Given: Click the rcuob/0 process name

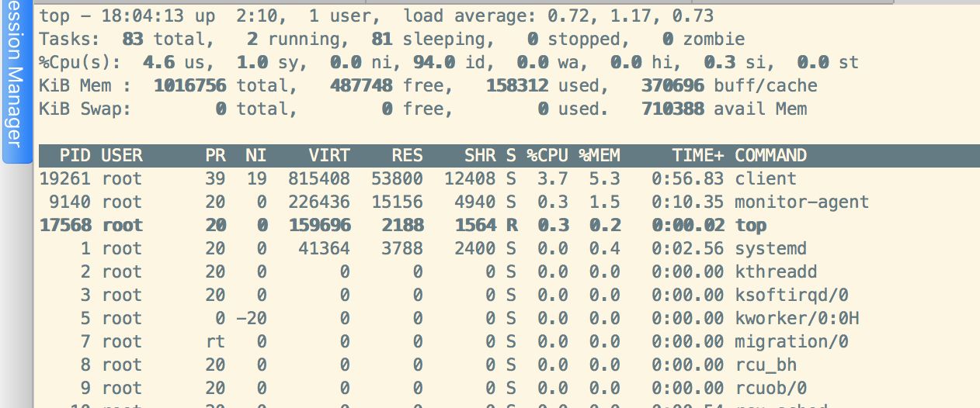Looking at the screenshot, I should point(770,388).
